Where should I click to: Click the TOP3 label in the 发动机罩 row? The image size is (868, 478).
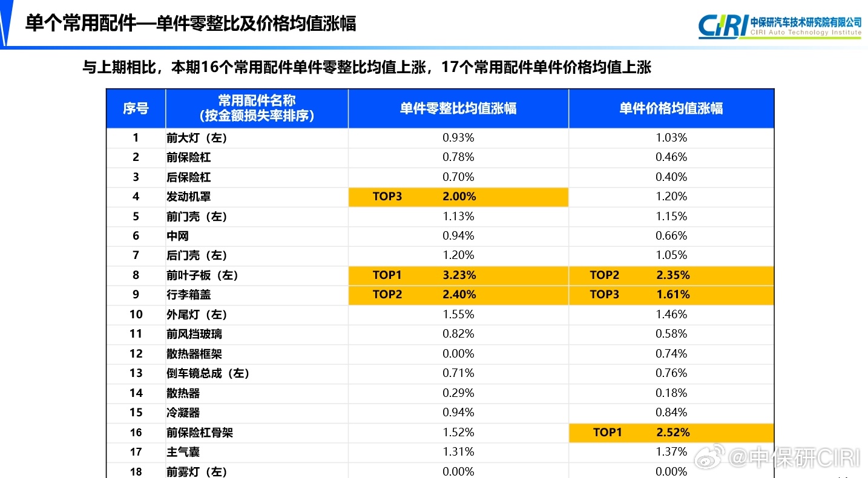coord(387,197)
